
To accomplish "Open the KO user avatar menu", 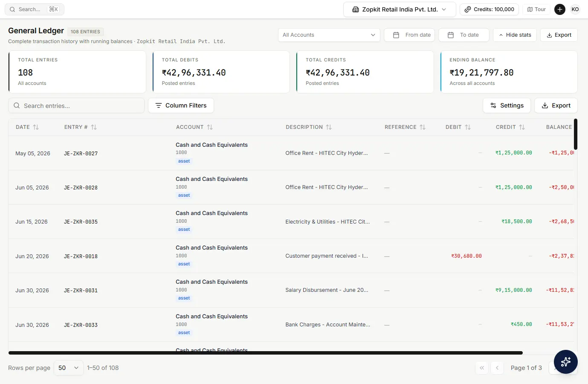I will tap(575, 9).
